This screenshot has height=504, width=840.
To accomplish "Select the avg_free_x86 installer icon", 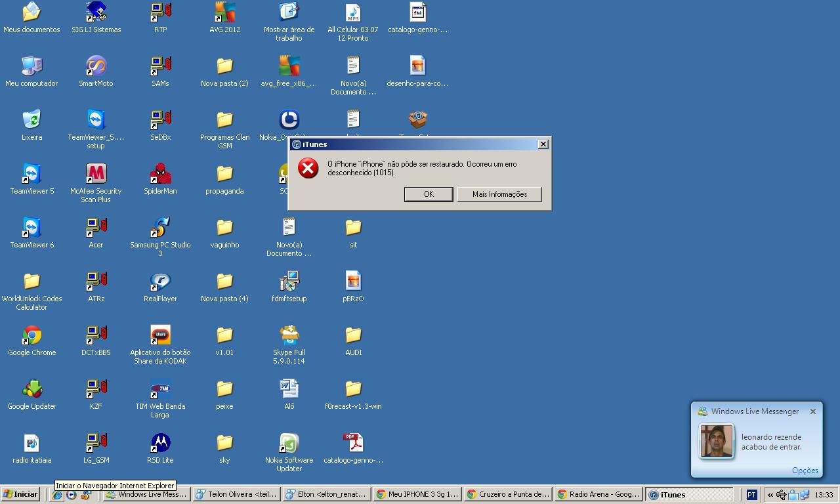I will 289,66.
